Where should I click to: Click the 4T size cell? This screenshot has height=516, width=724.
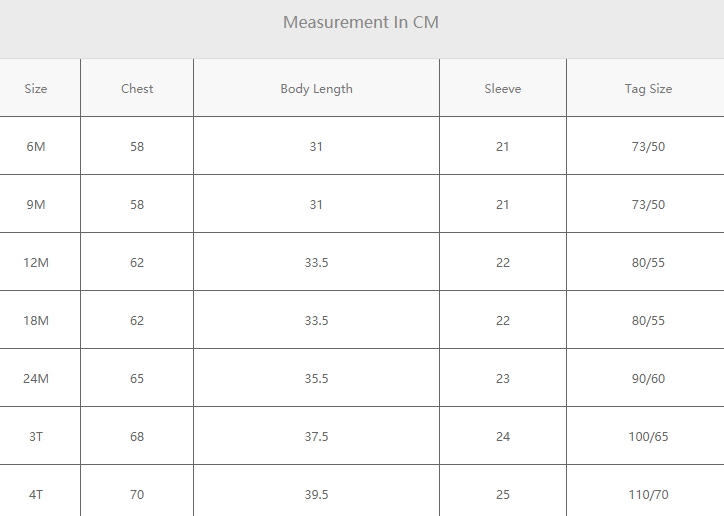coord(36,494)
